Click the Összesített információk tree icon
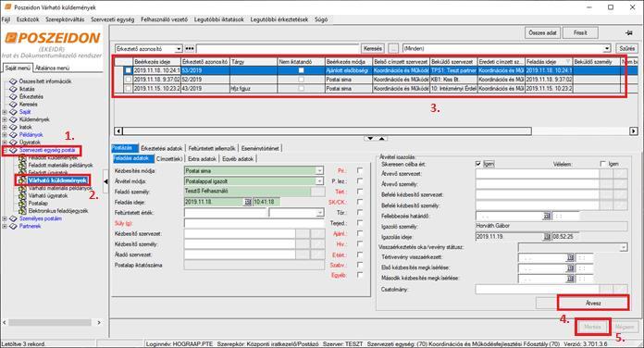The height and width of the screenshot is (348, 644). tap(13, 81)
